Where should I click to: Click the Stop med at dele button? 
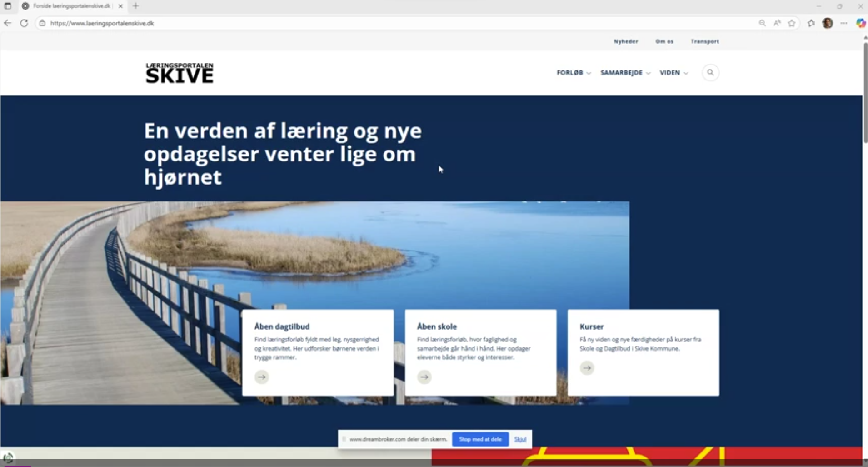480,439
